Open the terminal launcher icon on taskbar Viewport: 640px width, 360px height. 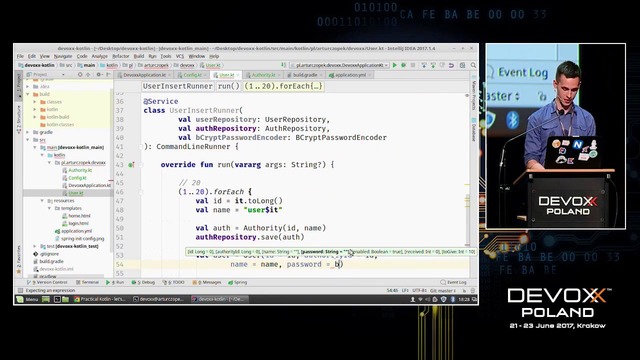pyautogui.click(x=57, y=299)
